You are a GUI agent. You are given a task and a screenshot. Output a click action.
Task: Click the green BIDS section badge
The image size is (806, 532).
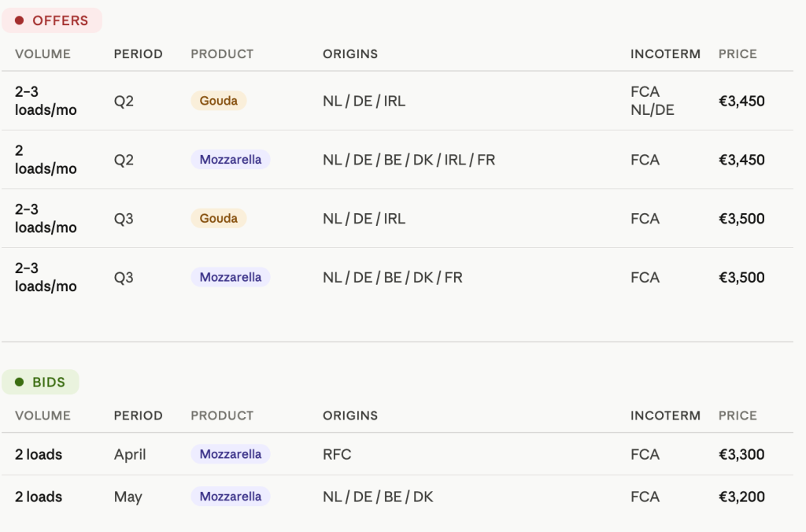click(x=41, y=382)
